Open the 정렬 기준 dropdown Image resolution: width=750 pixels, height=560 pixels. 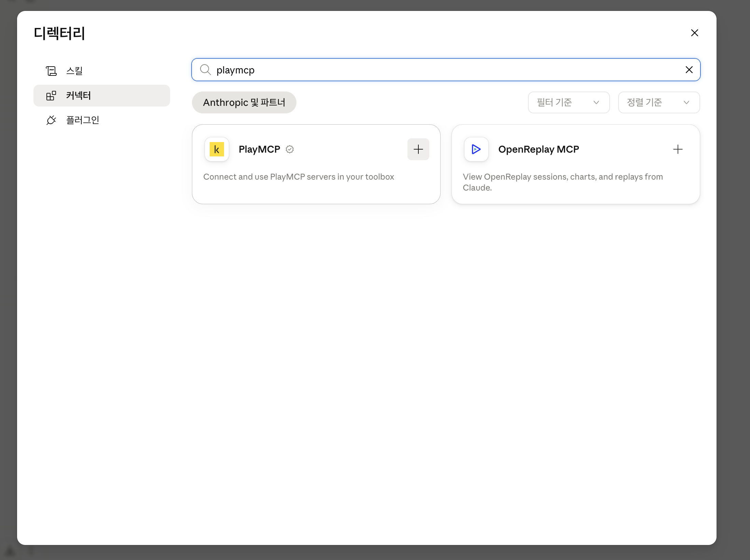click(659, 102)
